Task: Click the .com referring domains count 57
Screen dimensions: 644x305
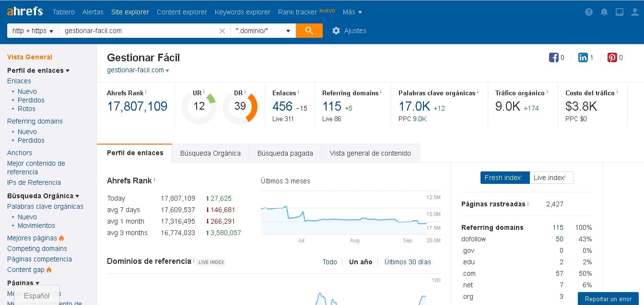Action: click(560, 273)
